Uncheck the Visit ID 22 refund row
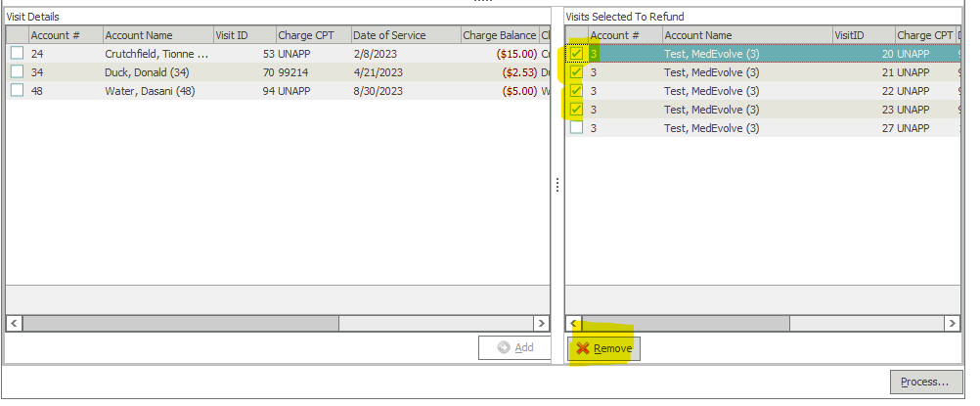Image resolution: width=980 pixels, height=406 pixels. click(577, 91)
